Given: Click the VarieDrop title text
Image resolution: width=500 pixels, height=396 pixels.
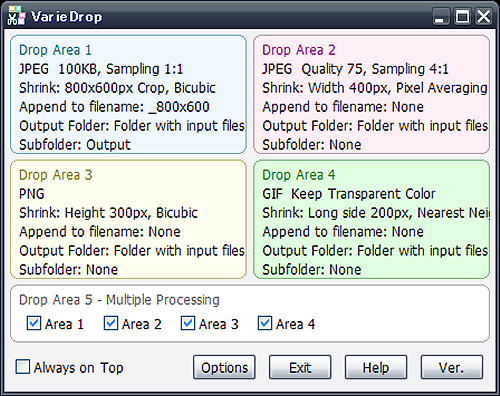Looking at the screenshot, I should coord(67,17).
